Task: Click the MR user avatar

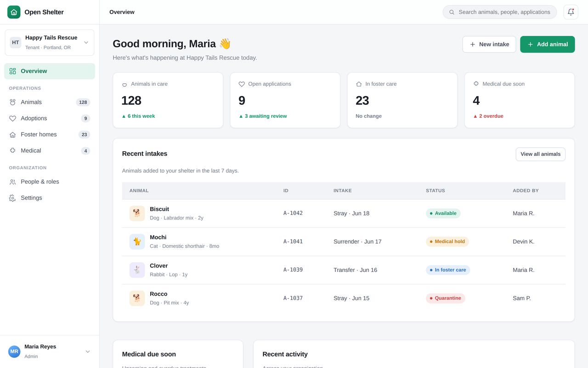Action: pos(14,351)
